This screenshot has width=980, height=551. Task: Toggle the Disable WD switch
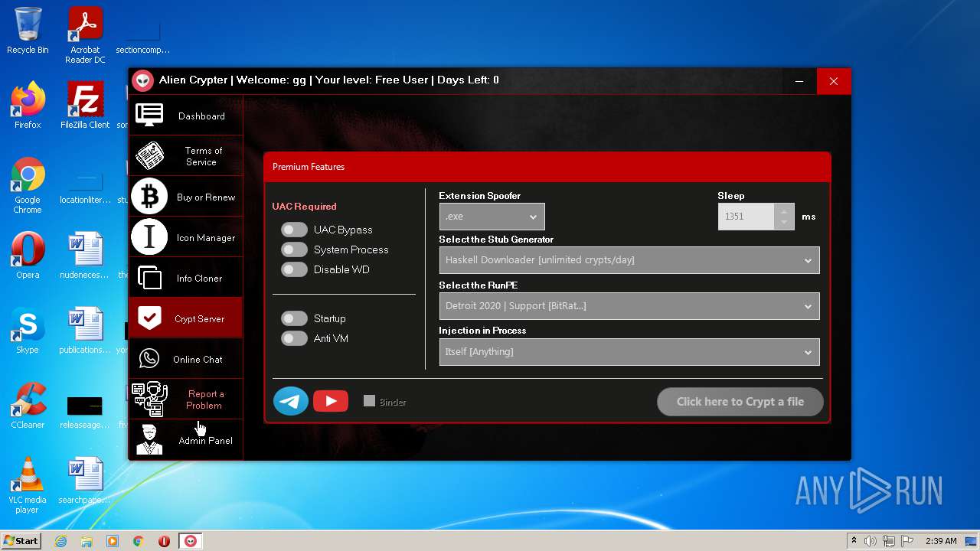294,269
